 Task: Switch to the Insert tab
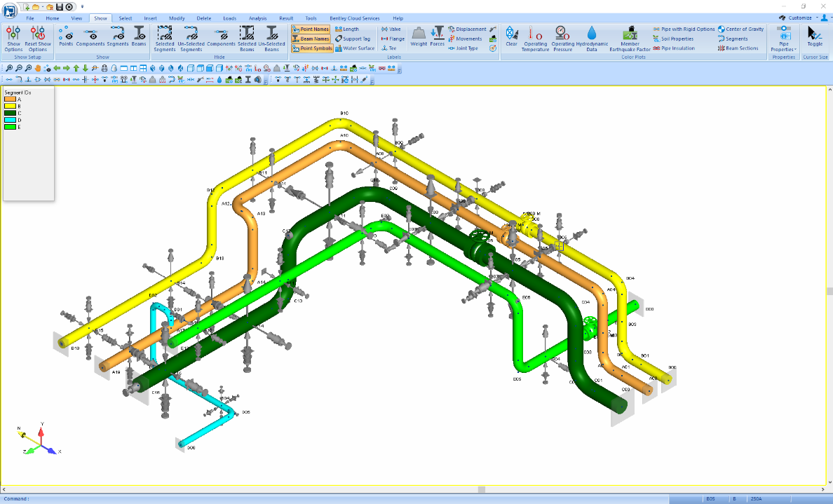(x=150, y=18)
